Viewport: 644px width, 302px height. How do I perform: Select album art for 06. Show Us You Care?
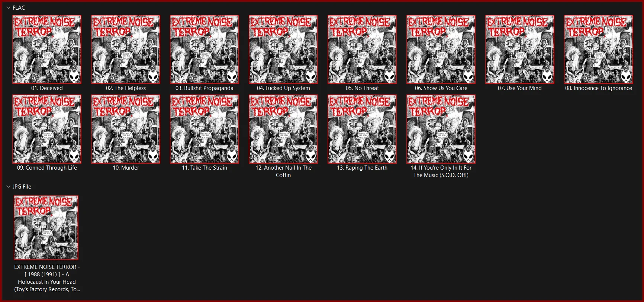[441, 49]
